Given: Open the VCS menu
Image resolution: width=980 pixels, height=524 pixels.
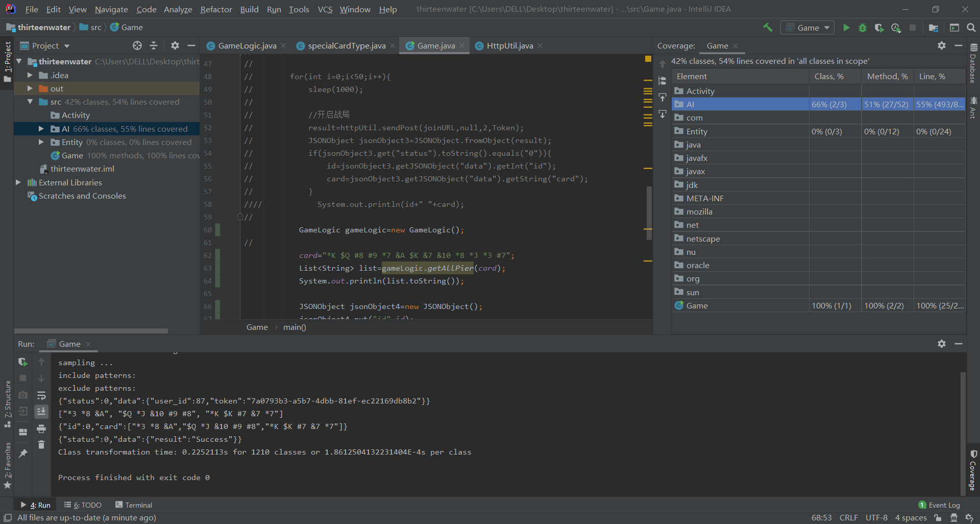Looking at the screenshot, I should tap(325, 9).
